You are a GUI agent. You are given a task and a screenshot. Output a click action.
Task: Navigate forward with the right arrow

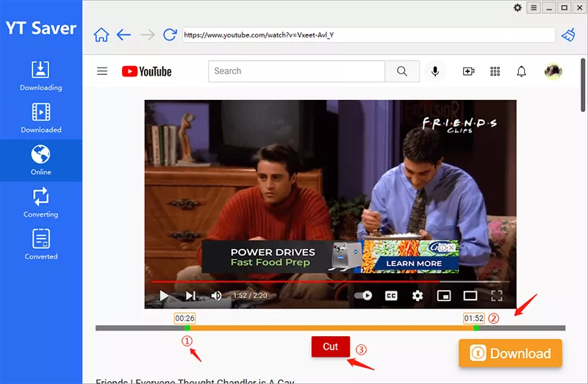coord(148,35)
